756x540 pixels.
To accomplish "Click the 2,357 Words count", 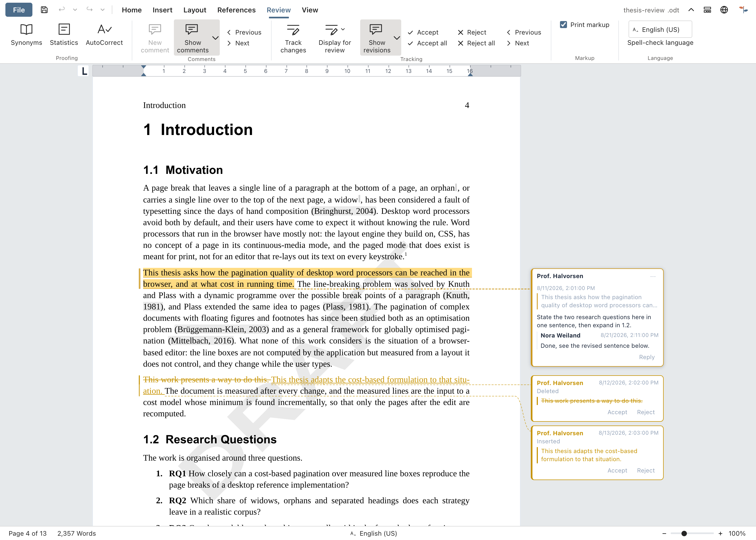I will [76, 533].
